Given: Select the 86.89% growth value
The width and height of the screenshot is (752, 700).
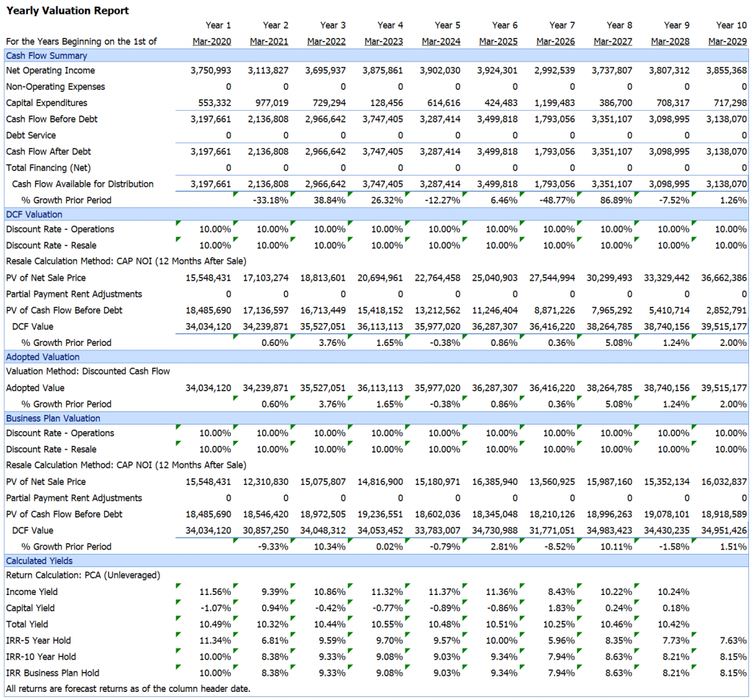Looking at the screenshot, I should [x=616, y=201].
